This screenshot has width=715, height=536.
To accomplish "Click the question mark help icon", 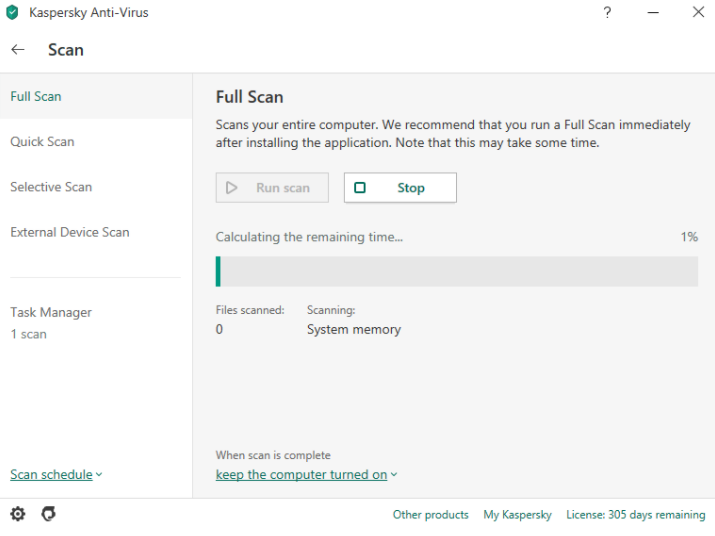I will [x=607, y=13].
